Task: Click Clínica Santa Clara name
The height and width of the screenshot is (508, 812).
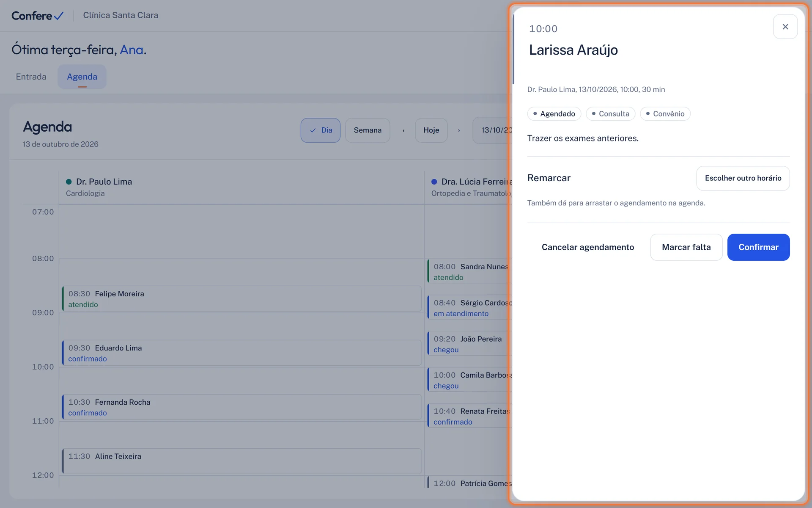Action: pos(121,15)
